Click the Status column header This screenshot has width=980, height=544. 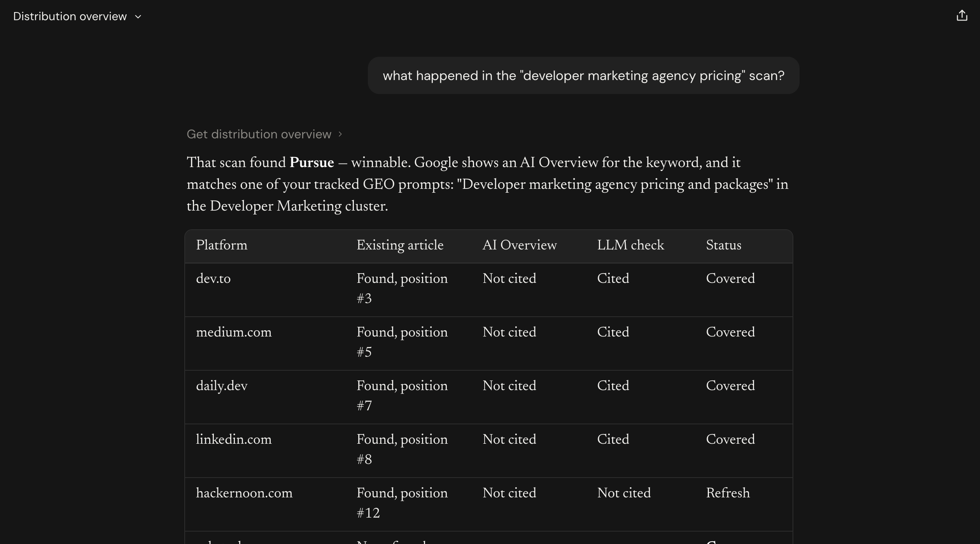[x=723, y=245]
